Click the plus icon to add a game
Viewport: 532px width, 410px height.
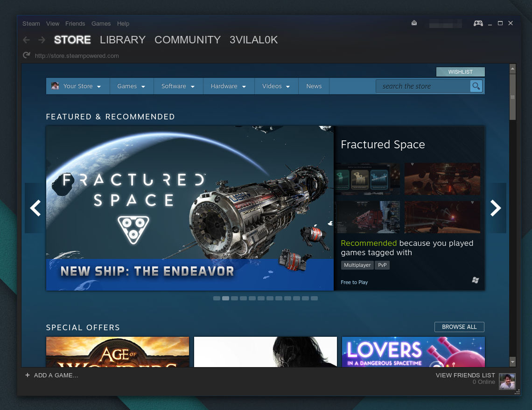(x=28, y=375)
